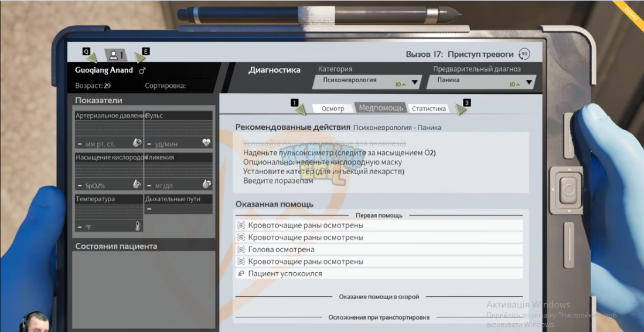
Task: Click Введите лоразепам recommended action
Action: pyautogui.click(x=278, y=181)
